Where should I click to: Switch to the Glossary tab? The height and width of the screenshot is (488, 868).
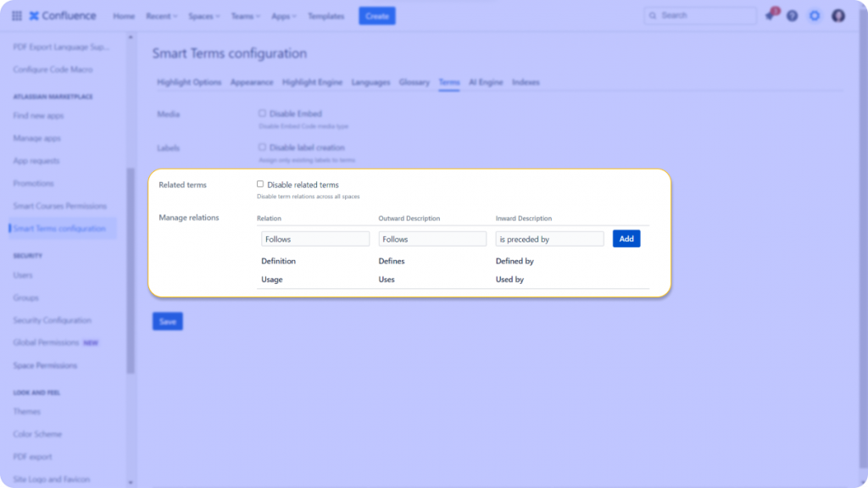click(414, 82)
